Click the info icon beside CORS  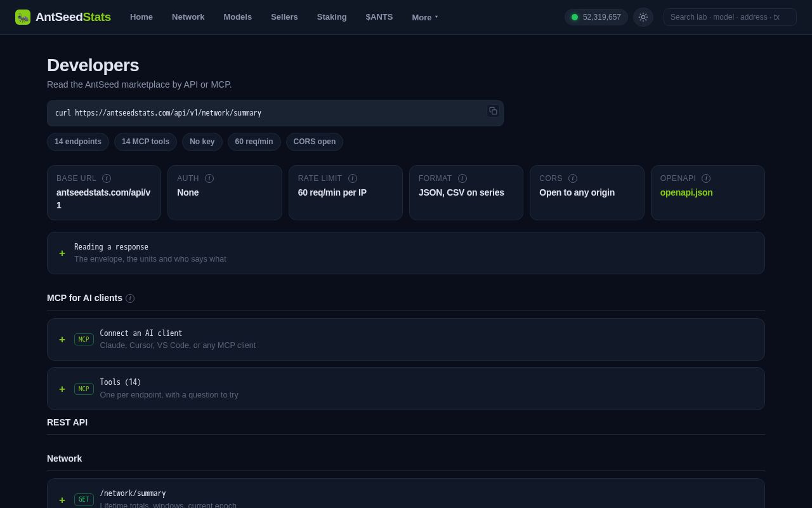(x=573, y=178)
